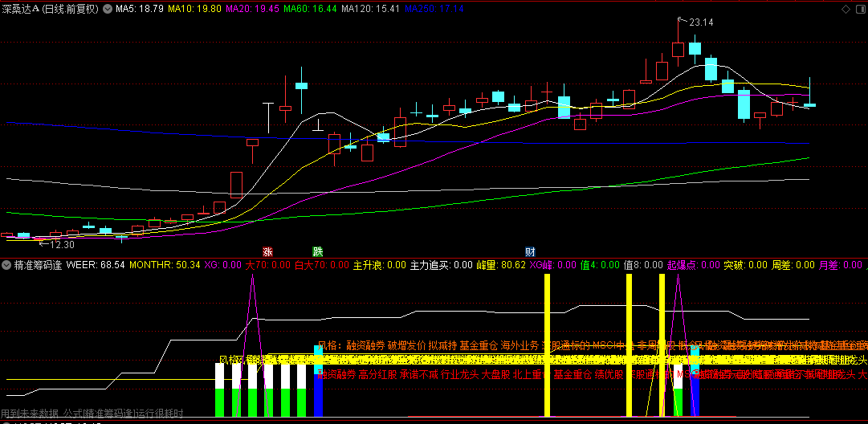
Task: Select the MA20: 19.45 label
Action: click(x=252, y=9)
